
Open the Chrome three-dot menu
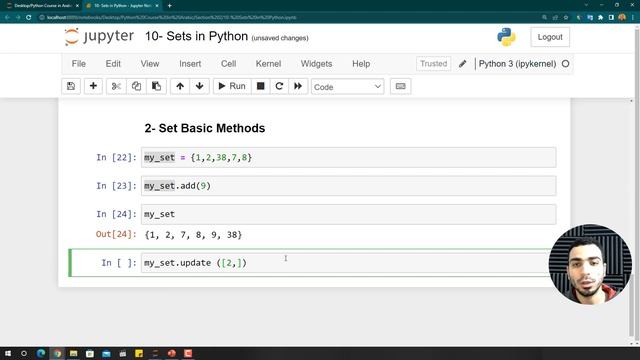(x=633, y=18)
